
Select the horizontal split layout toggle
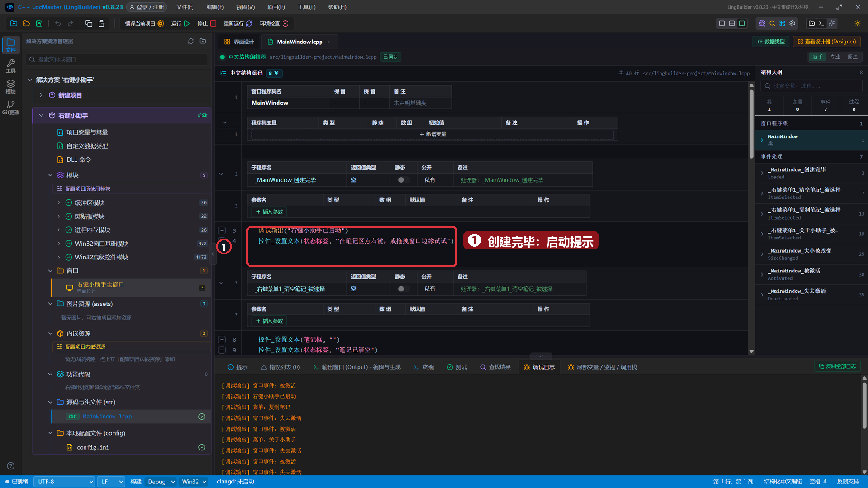coord(732,23)
